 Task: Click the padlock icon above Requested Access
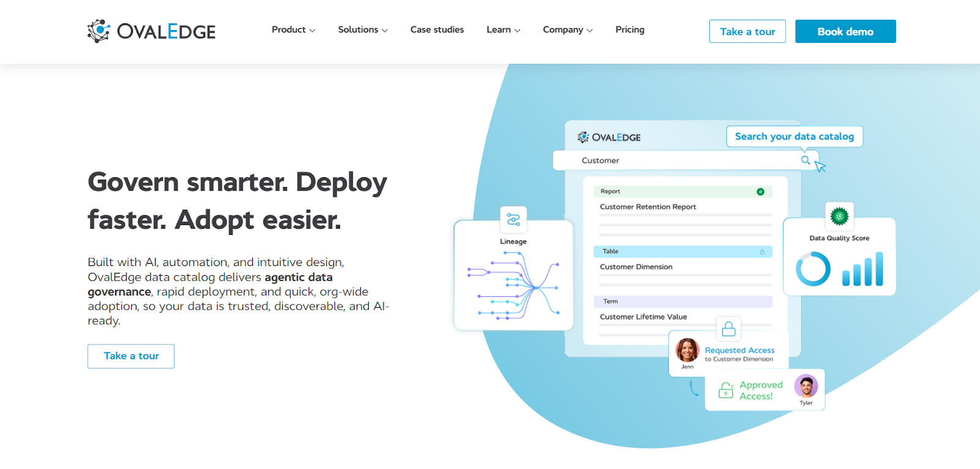[728, 329]
